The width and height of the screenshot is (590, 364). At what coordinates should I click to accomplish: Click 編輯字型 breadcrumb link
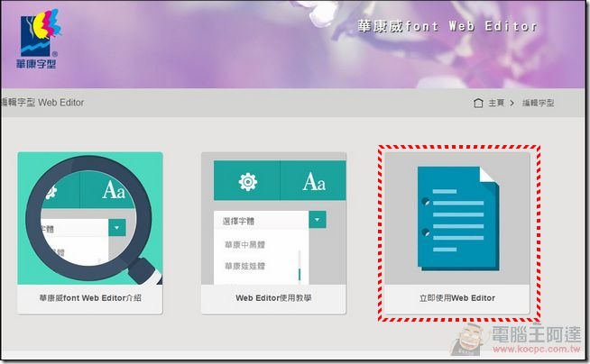[538, 103]
